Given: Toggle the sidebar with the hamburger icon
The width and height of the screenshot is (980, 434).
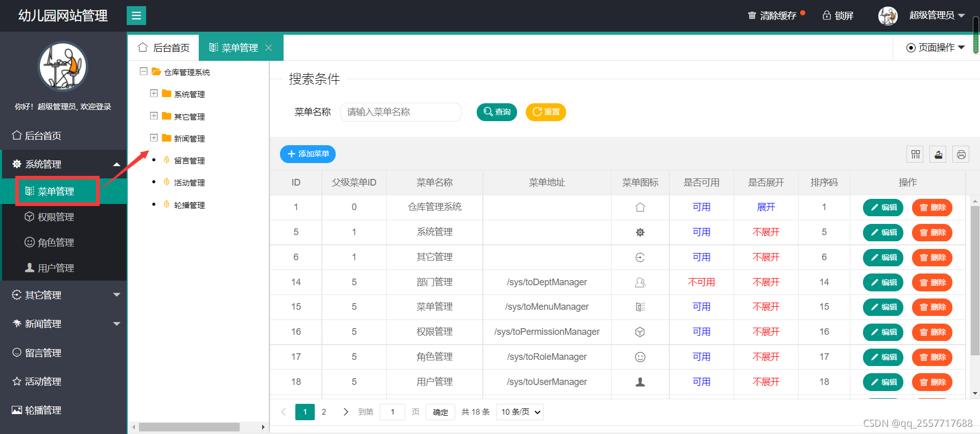Looking at the screenshot, I should coord(136,16).
